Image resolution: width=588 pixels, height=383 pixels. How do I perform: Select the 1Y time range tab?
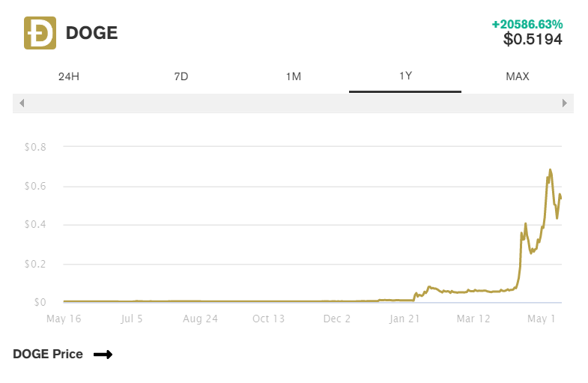pyautogui.click(x=405, y=76)
